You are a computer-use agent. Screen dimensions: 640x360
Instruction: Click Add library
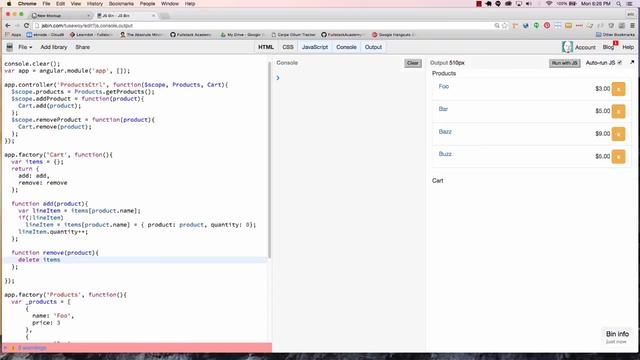53,47
